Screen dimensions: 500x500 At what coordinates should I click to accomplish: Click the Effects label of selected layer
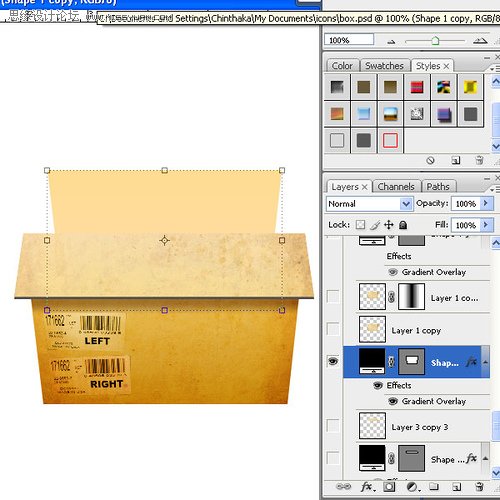point(399,385)
